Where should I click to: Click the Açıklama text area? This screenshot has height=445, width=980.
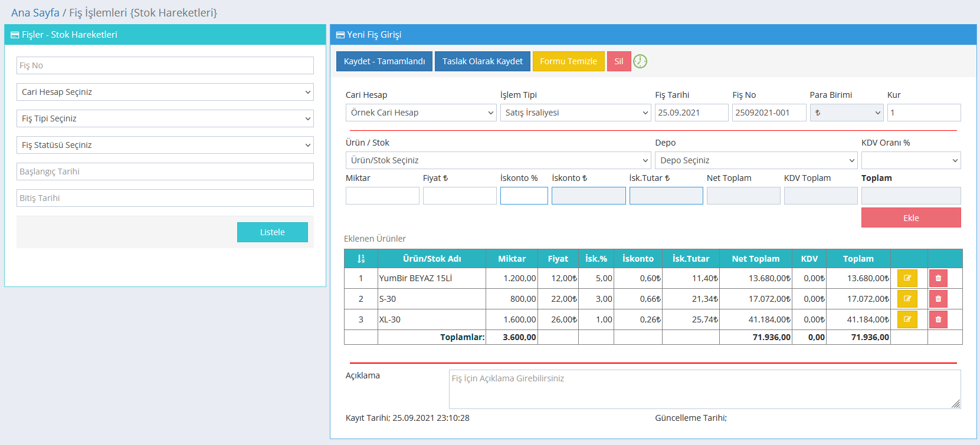[705, 389]
